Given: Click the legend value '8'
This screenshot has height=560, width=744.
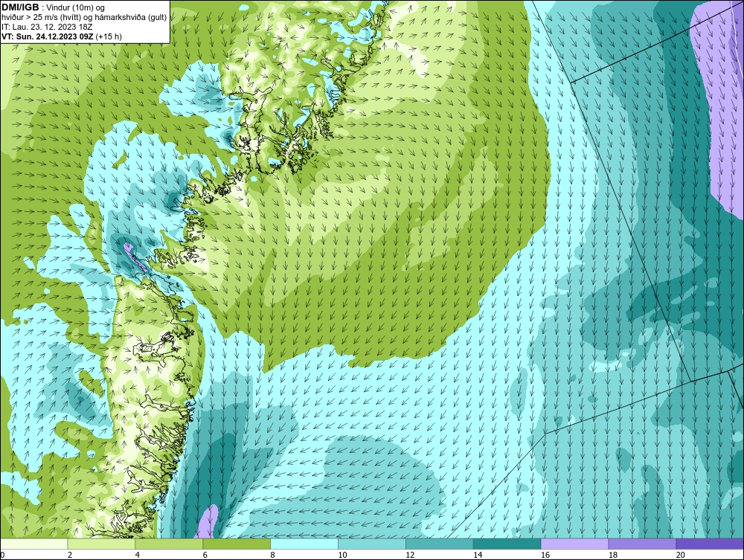Looking at the screenshot, I should 273,555.
